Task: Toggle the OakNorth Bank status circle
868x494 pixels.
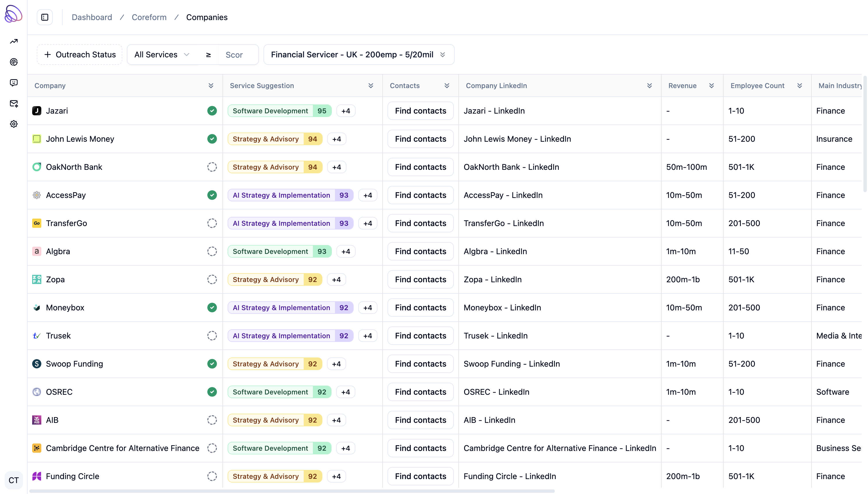Action: click(x=212, y=167)
